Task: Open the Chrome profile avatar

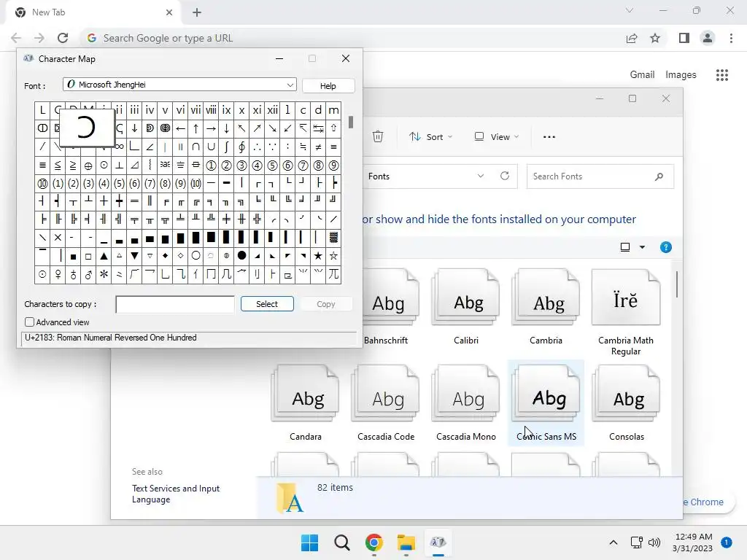Action: coord(708,38)
